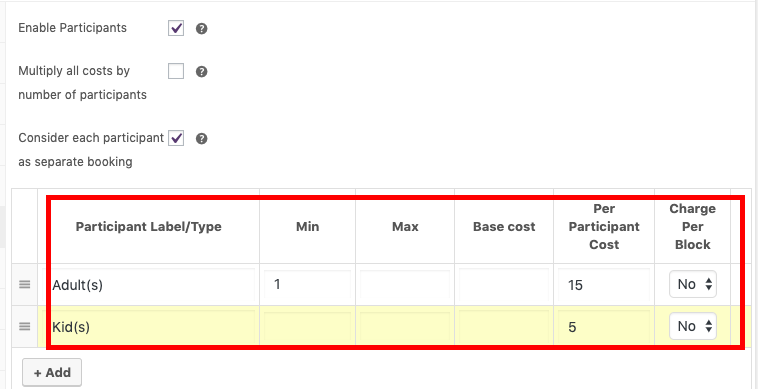Click the Base cost field for Kid(s)
The width and height of the screenshot is (758, 389).
point(504,327)
